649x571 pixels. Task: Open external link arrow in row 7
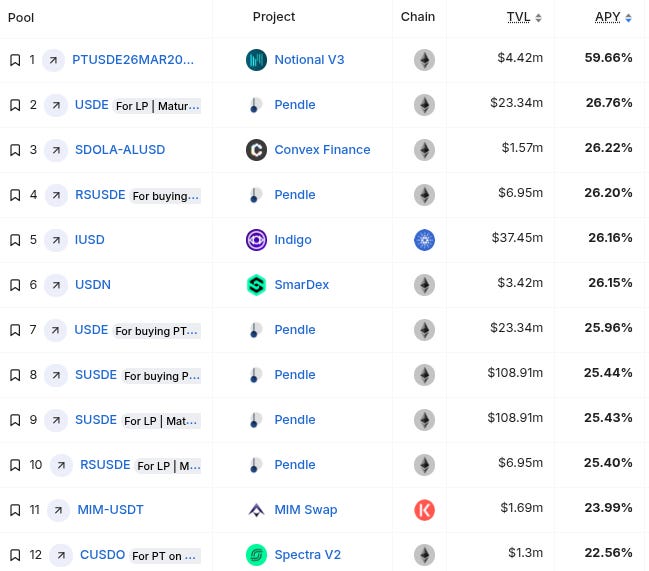click(55, 330)
